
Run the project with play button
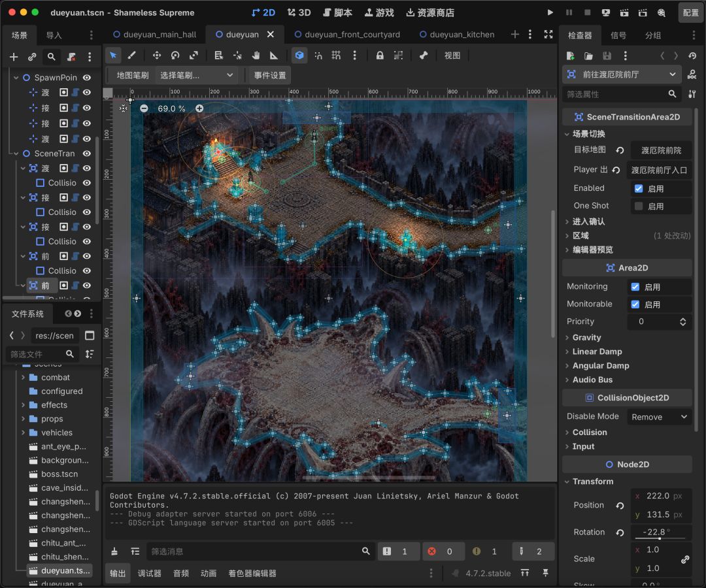(x=550, y=12)
